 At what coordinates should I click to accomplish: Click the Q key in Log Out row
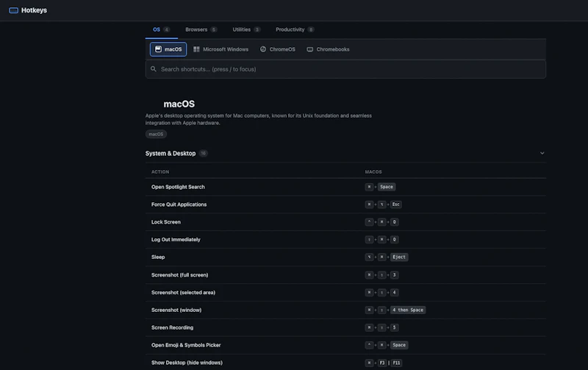pos(394,239)
